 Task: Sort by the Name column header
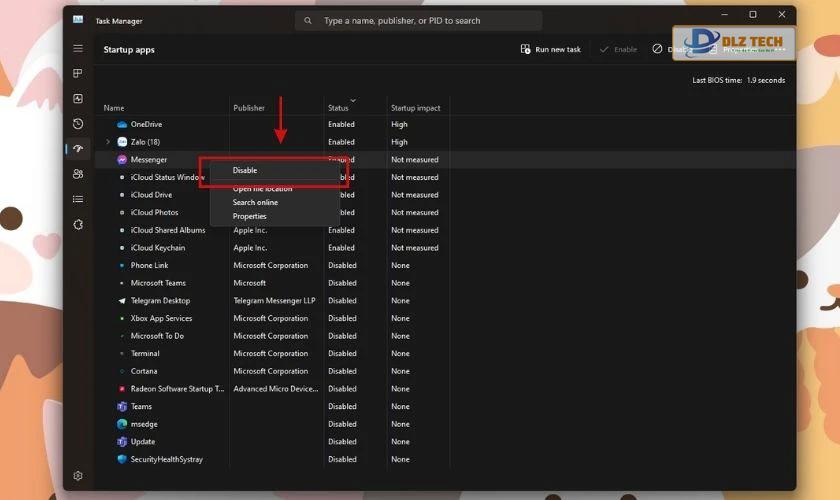tap(114, 108)
